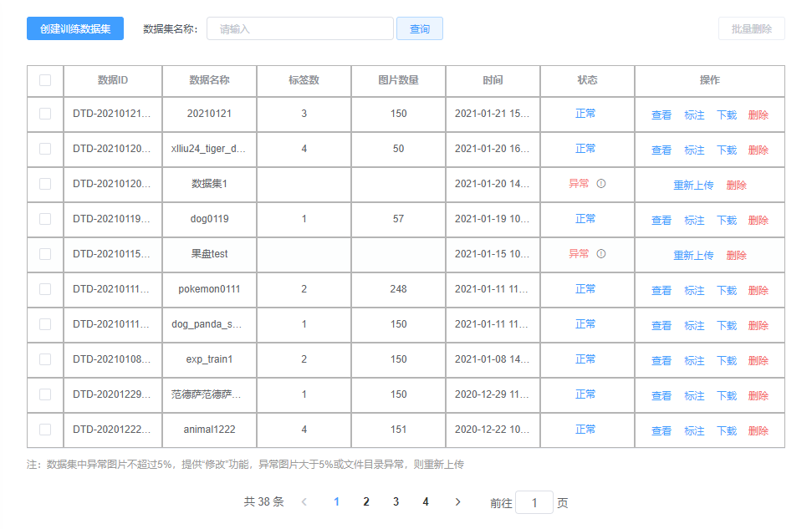
Task: Download dataset 20210121 via 下载
Action: pos(727,115)
